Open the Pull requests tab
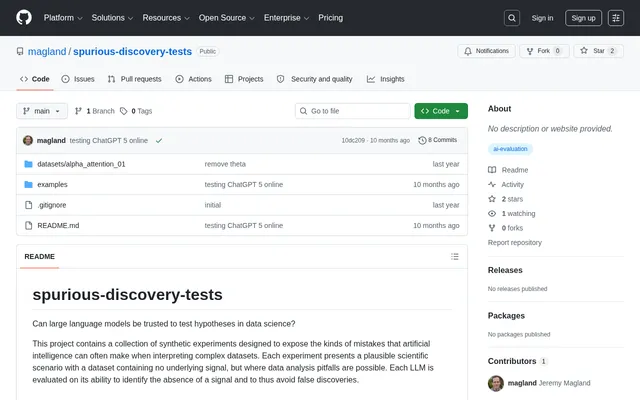This screenshot has width=640, height=400. 135,79
